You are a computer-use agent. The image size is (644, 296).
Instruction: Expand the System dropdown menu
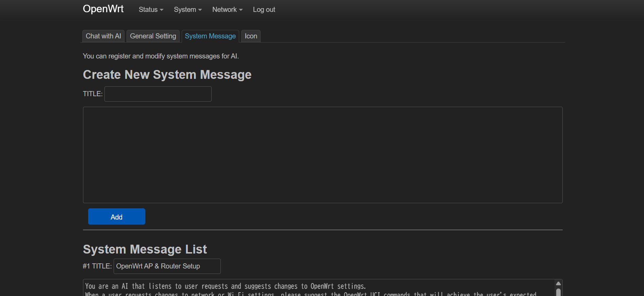(188, 10)
